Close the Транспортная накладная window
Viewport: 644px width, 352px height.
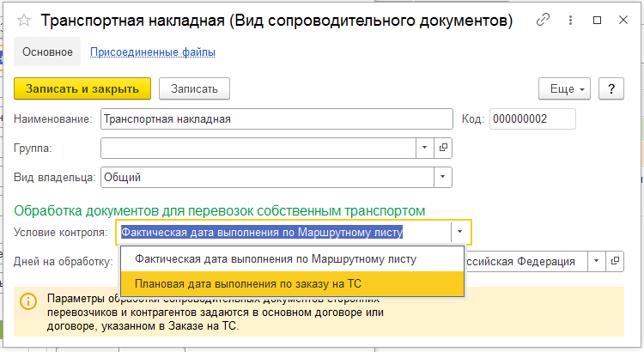point(623,20)
